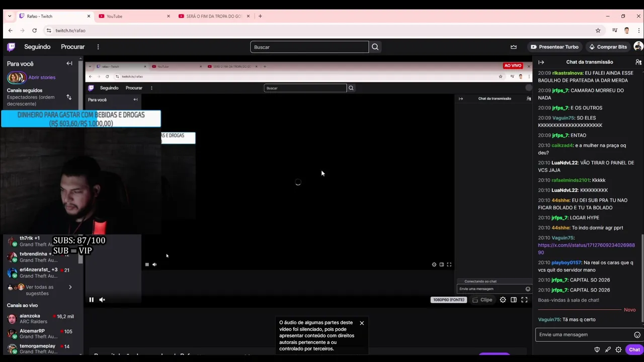Pause the nested inner stream player
The height and width of the screenshot is (362, 644).
pos(147,264)
